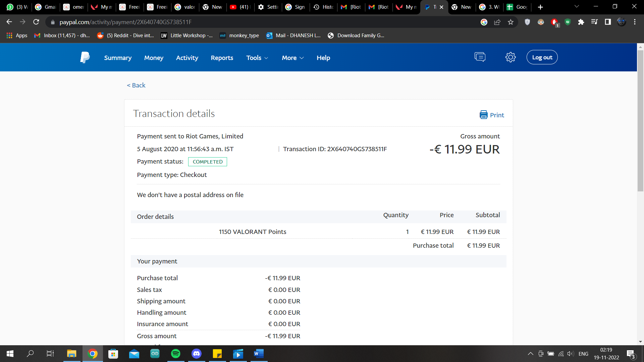Viewport: 644px width, 362px height.
Task: Click the media control playlist icon
Action: tap(594, 22)
